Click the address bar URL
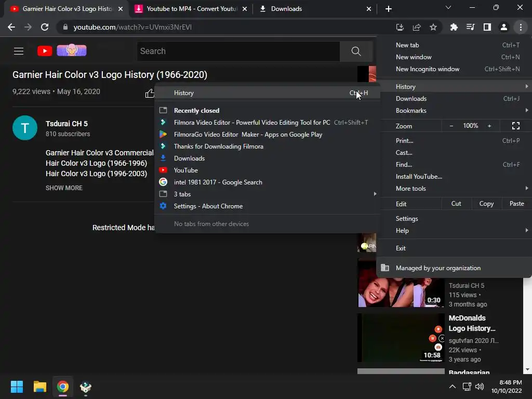The height and width of the screenshot is (399, 532). [x=132, y=27]
